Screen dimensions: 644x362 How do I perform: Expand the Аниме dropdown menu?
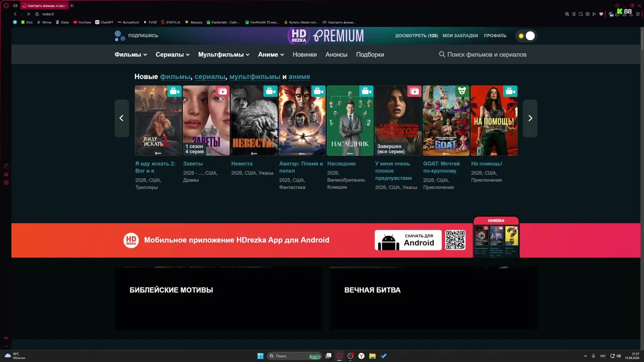[x=271, y=54]
